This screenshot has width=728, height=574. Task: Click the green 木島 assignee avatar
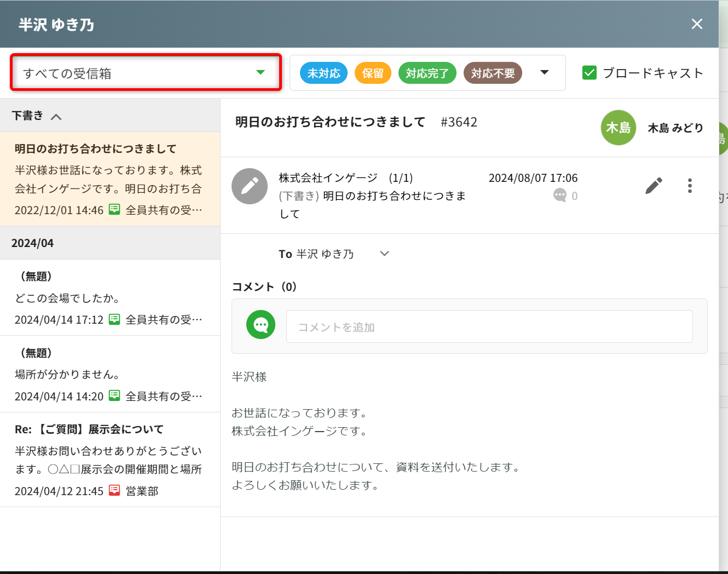618,128
